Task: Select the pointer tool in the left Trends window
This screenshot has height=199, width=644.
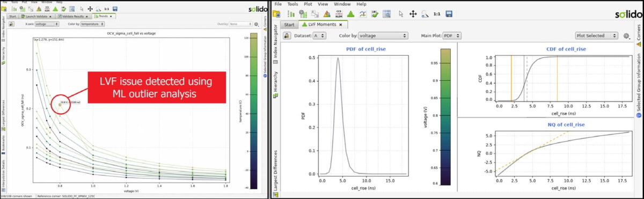Action: tap(82, 9)
